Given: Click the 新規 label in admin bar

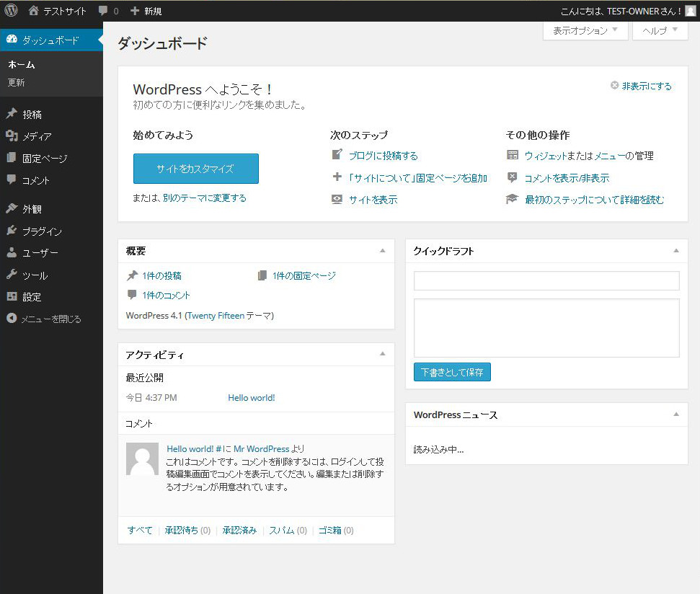Looking at the screenshot, I should [153, 11].
